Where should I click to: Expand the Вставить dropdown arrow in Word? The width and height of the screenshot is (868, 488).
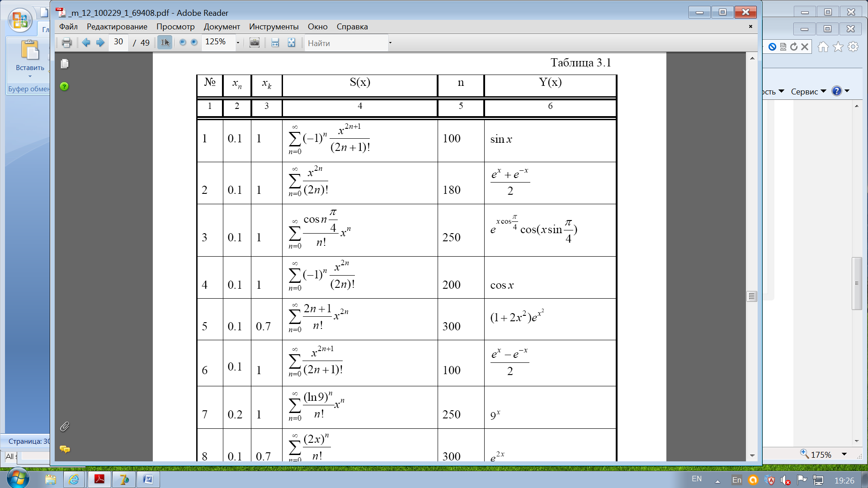pyautogui.click(x=30, y=76)
